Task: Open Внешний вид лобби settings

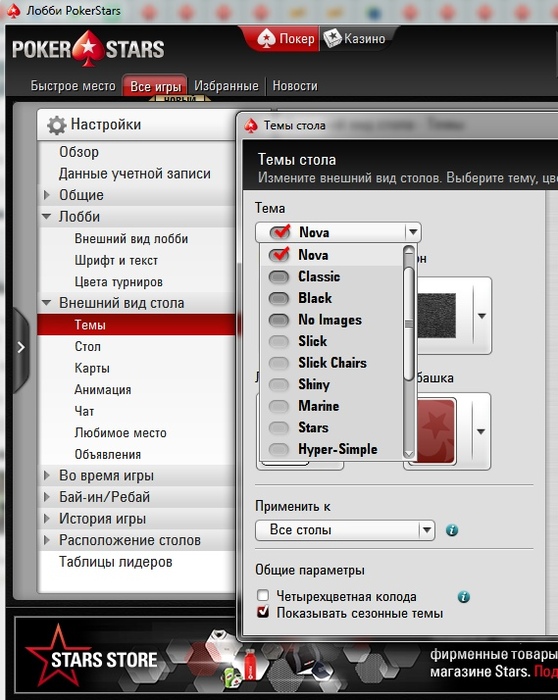Action: [x=131, y=239]
